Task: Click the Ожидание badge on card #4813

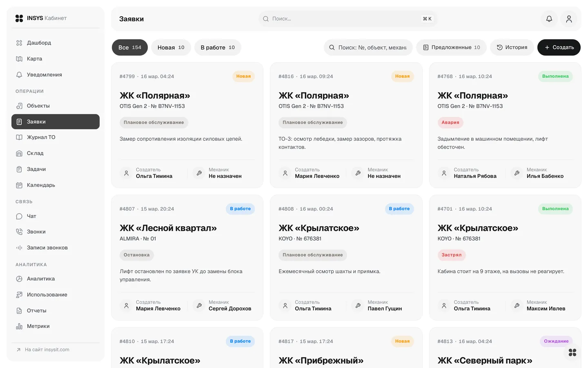Action: click(x=556, y=341)
